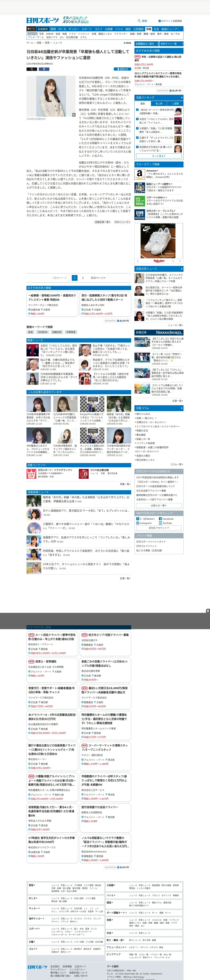This screenshot has height=980, width=210.
Task: Open the King & Prince article thumbnail
Action: (x=92, y=404)
